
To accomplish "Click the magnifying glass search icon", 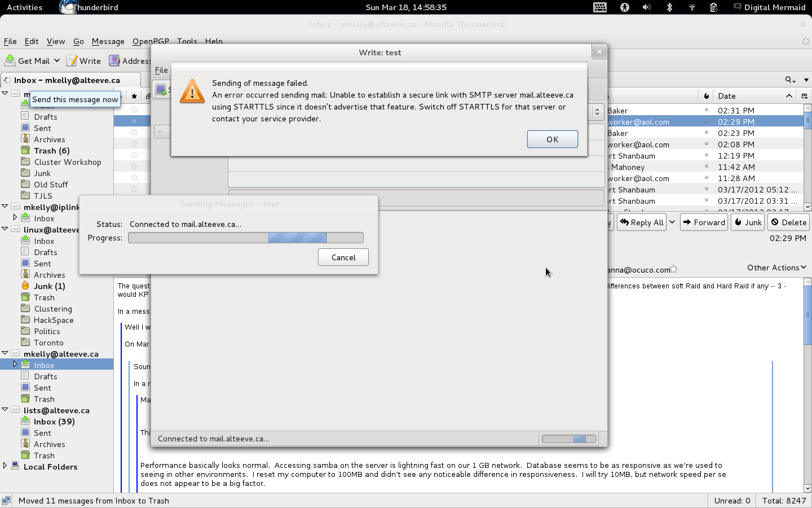I will [x=788, y=80].
